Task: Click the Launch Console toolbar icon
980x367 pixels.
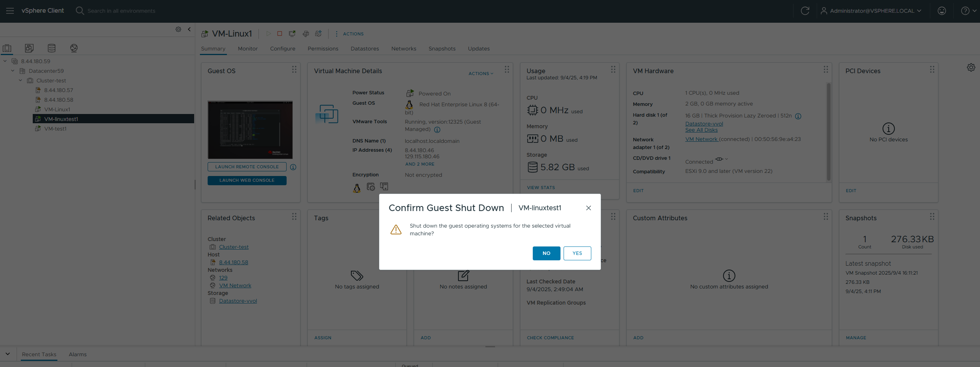Action: [x=292, y=34]
